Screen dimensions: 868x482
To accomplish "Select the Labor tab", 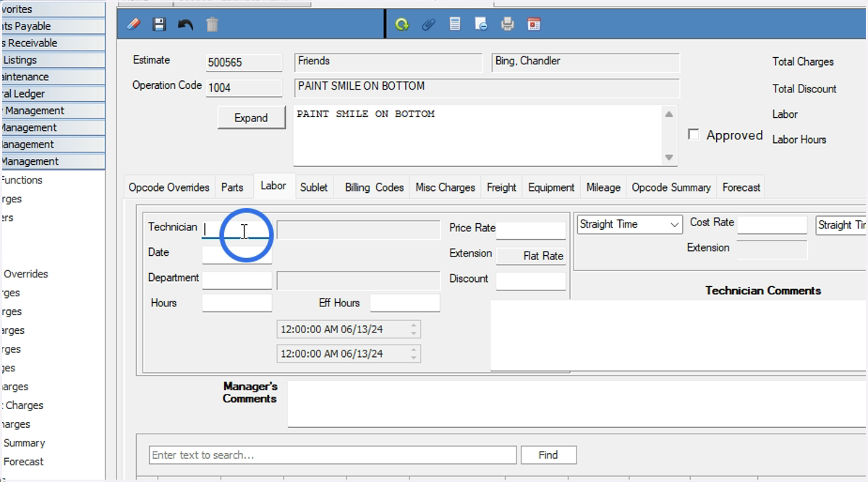I will tap(273, 186).
